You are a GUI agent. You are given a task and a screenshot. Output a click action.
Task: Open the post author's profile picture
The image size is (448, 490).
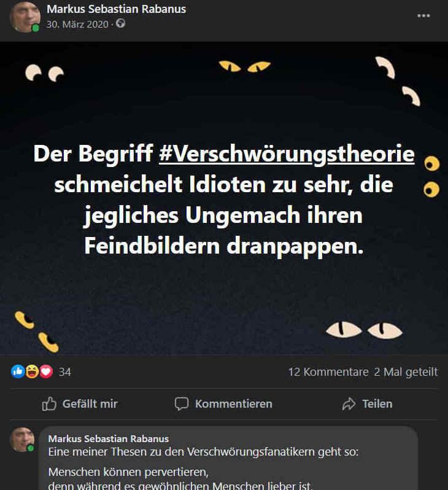25,17
